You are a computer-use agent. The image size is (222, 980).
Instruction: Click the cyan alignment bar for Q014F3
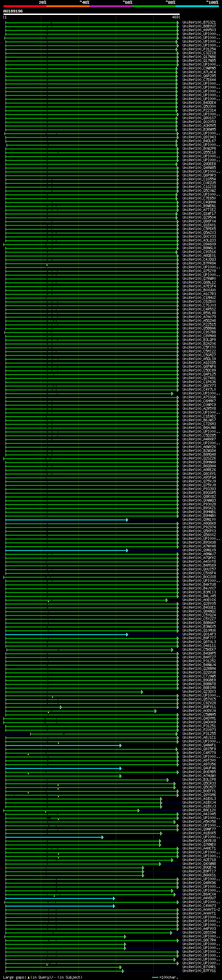(x=67, y=634)
